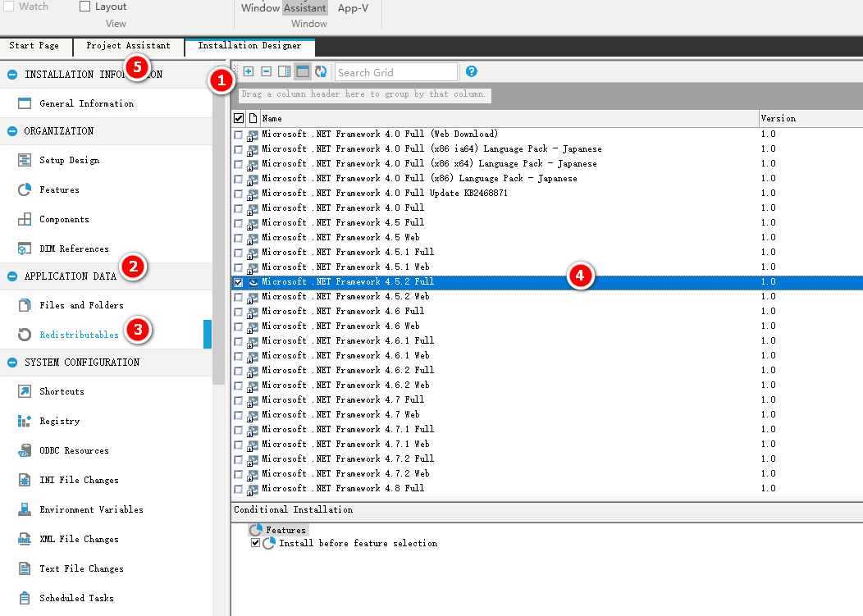
Task: Switch to the Start Page tab
Action: [34, 46]
